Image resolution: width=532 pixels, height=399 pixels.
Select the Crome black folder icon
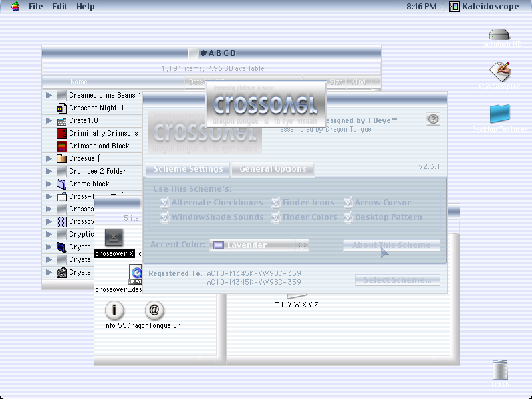[x=62, y=184]
